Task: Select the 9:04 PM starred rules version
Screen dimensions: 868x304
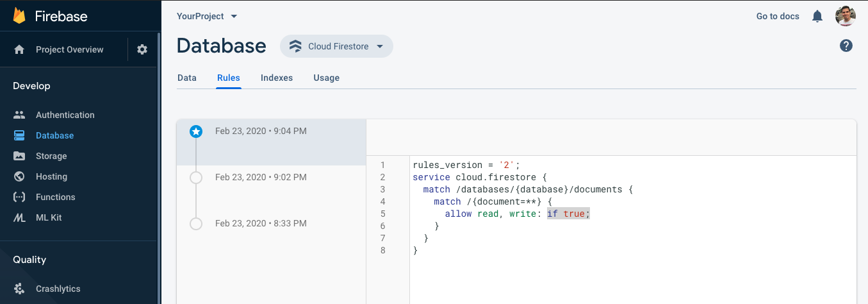Action: coord(261,131)
